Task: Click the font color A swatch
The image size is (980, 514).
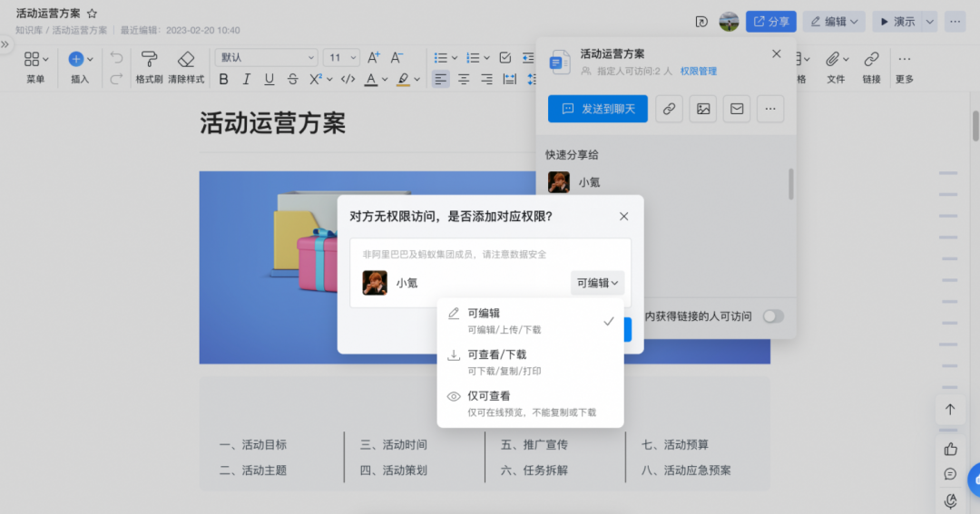Action: pyautogui.click(x=370, y=80)
